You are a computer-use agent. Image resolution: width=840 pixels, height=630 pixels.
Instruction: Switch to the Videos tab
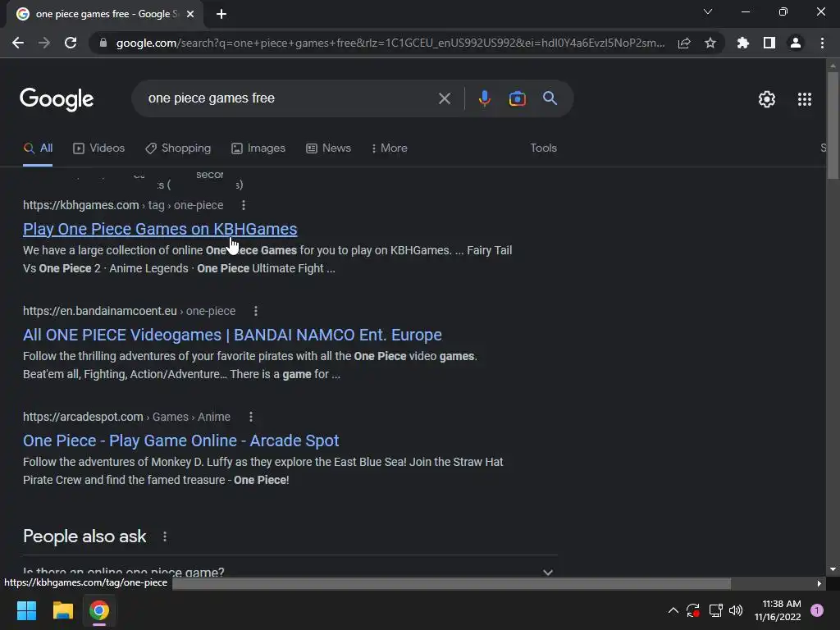click(x=99, y=148)
